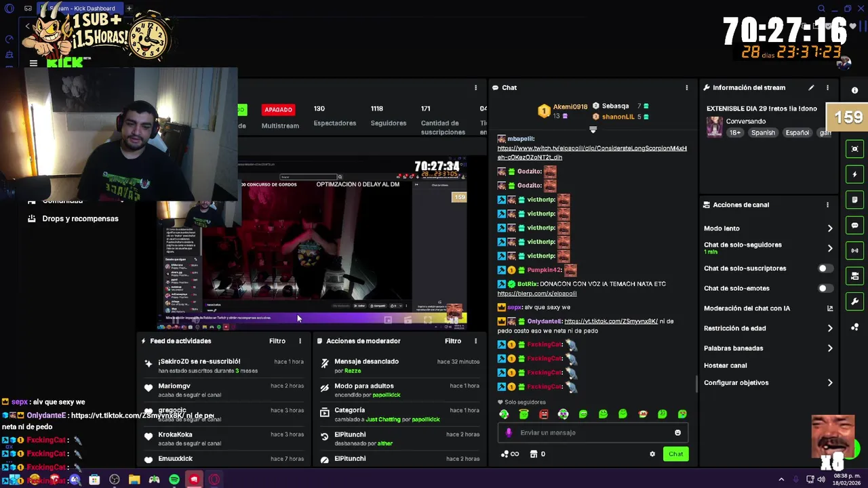The image size is (868, 488).
Task: Click the 18+ stream tag
Action: (735, 133)
